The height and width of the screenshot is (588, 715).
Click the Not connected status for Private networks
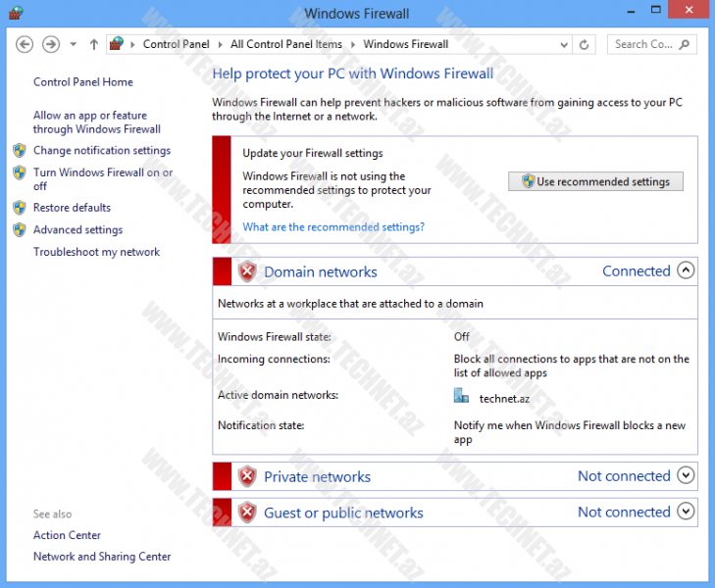coord(624,476)
